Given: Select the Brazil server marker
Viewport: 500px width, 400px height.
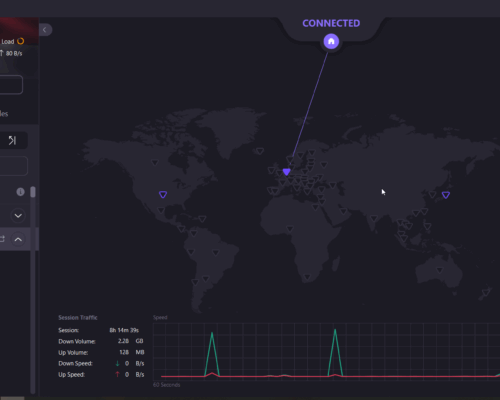Looking at the screenshot, I should pos(216,253).
